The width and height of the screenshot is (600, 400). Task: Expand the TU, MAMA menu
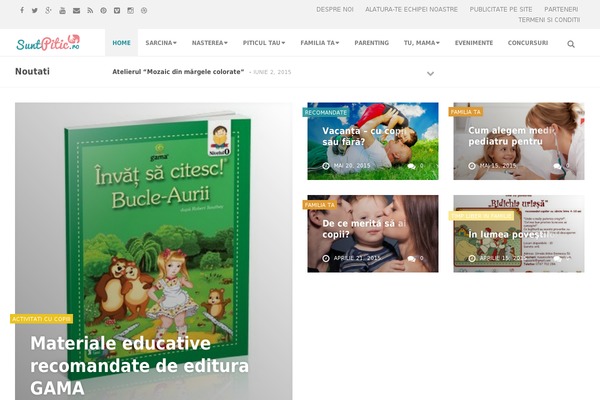422,43
